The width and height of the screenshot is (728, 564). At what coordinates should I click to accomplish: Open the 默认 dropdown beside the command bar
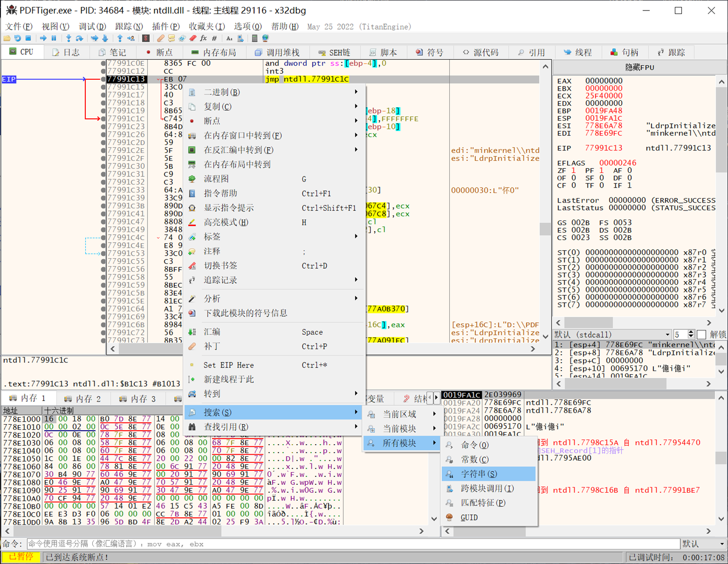pos(703,544)
